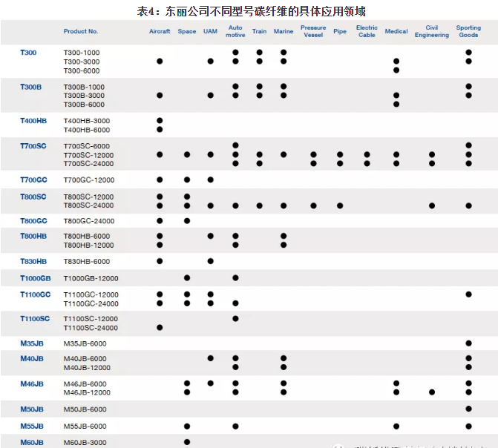Click the Product No. column header
Image resolution: width=498 pixels, height=448 pixels.
click(x=81, y=31)
